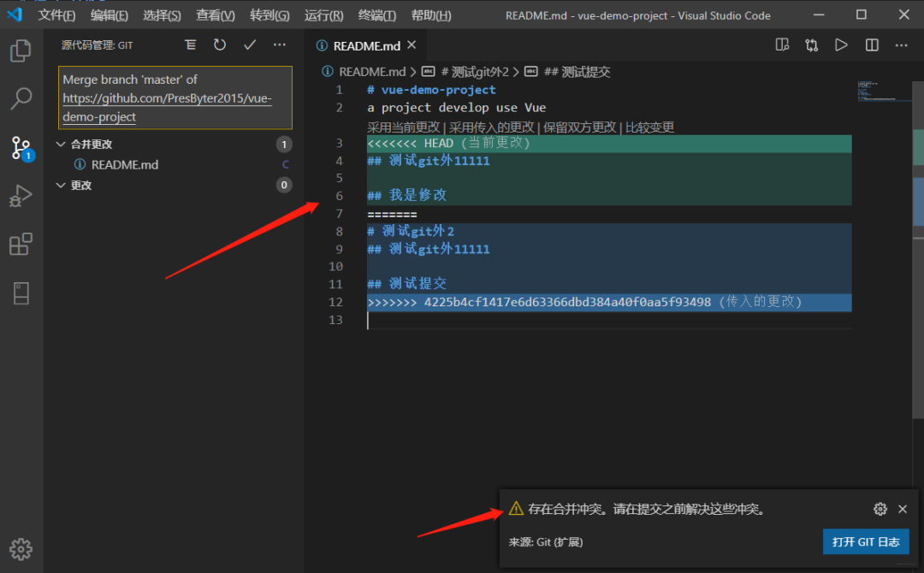Viewport: 924px width, 573px height.
Task: Click 比较变更 to compare changes
Action: (x=649, y=127)
